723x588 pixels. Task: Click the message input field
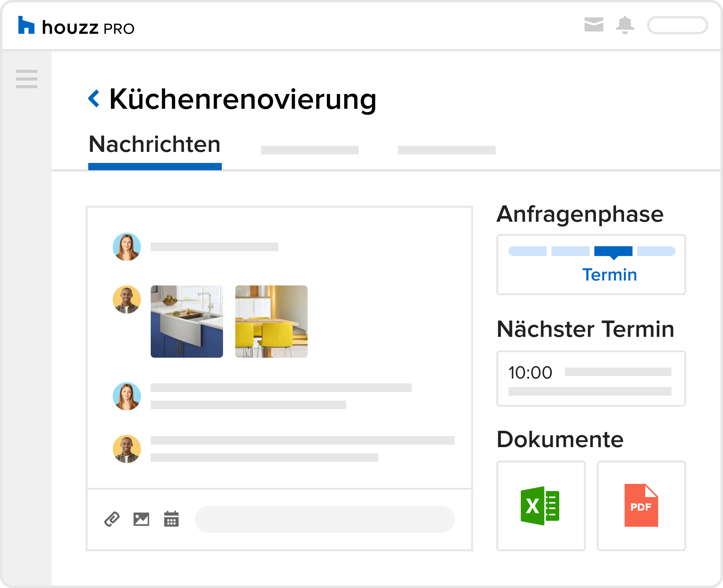pyautogui.click(x=324, y=519)
